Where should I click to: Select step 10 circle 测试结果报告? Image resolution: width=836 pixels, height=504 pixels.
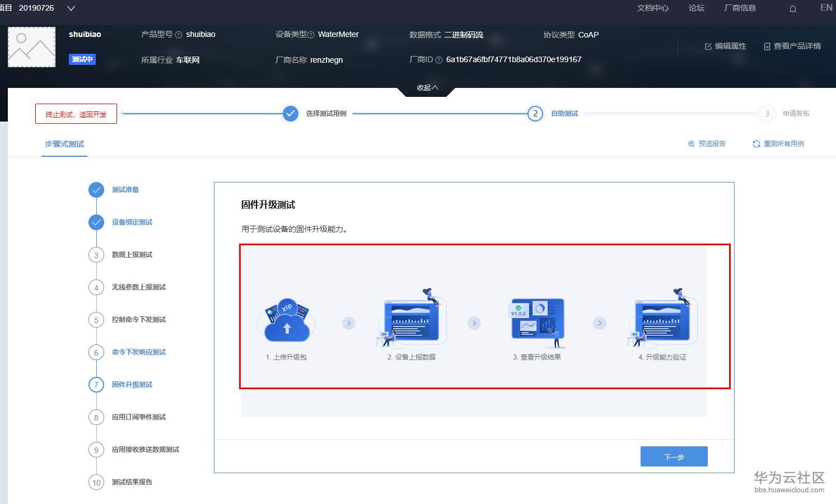pyautogui.click(x=96, y=483)
